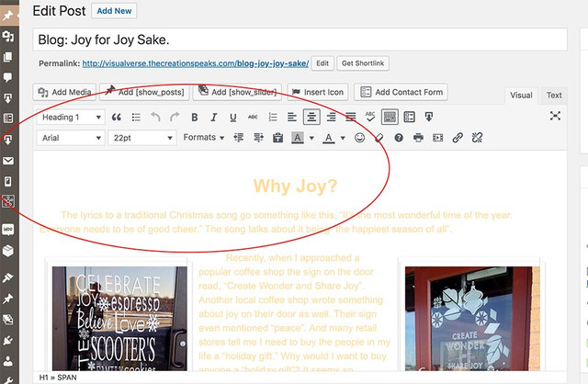The width and height of the screenshot is (588, 384).
Task: Open Pages in the admin sidebar
Action: click(x=8, y=57)
